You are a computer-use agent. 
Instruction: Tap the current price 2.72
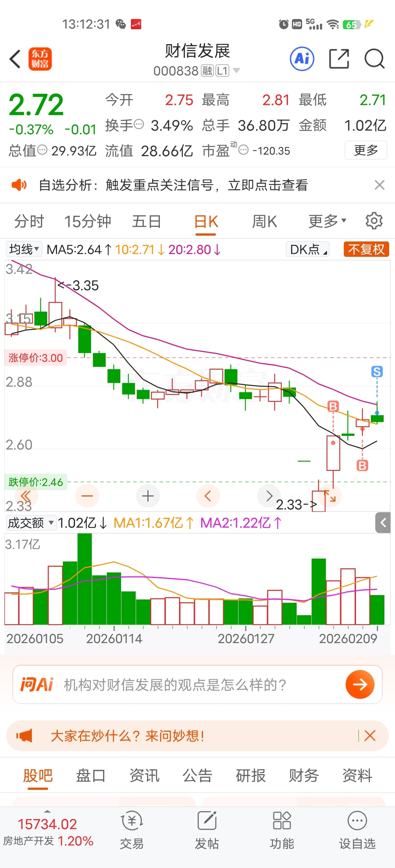tap(36, 105)
